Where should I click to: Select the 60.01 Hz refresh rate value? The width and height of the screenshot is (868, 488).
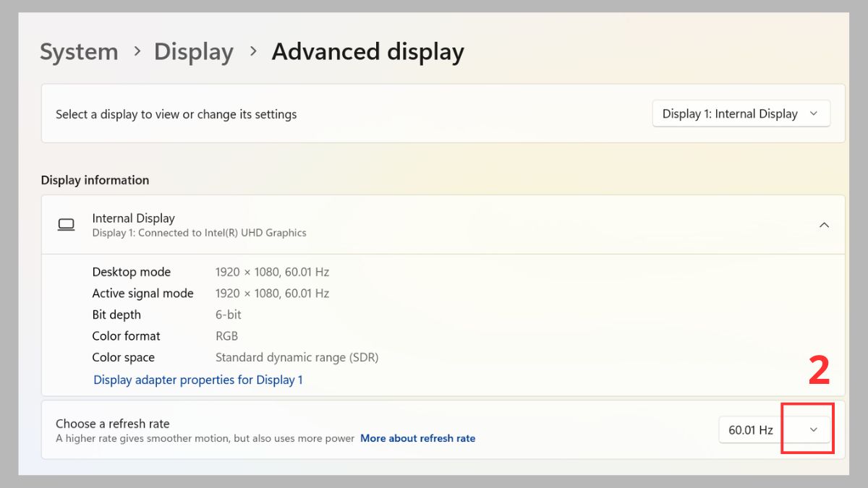click(751, 430)
